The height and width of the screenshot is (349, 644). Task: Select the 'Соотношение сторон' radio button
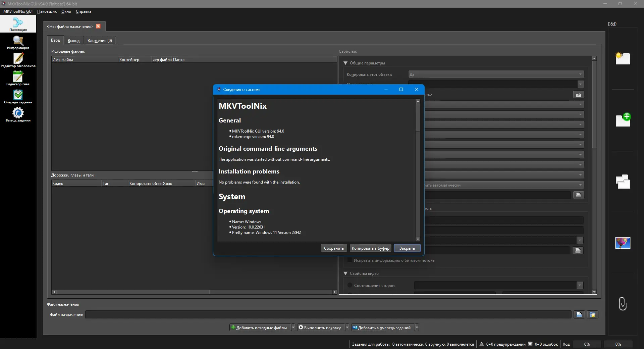coord(350,285)
